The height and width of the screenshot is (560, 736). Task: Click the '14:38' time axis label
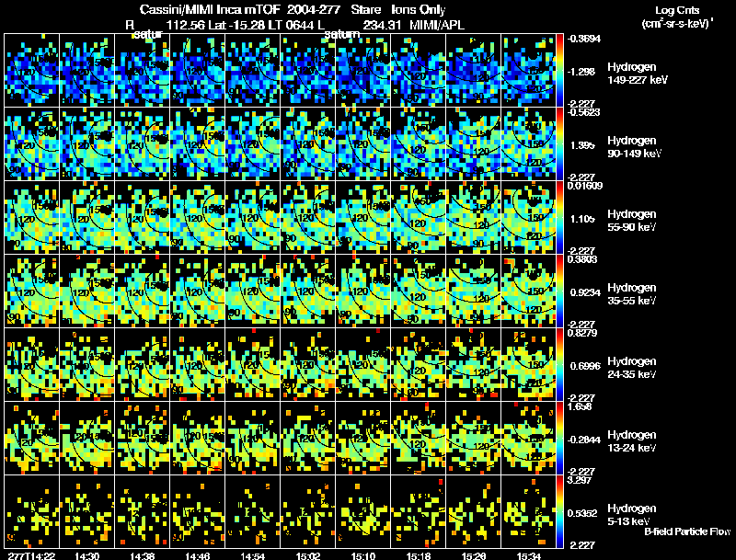click(x=143, y=555)
